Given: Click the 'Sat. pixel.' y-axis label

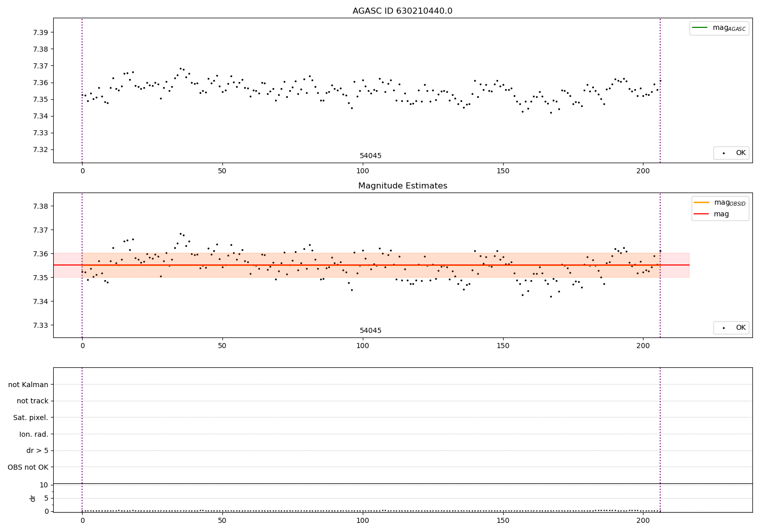Looking at the screenshot, I should [x=31, y=418].
